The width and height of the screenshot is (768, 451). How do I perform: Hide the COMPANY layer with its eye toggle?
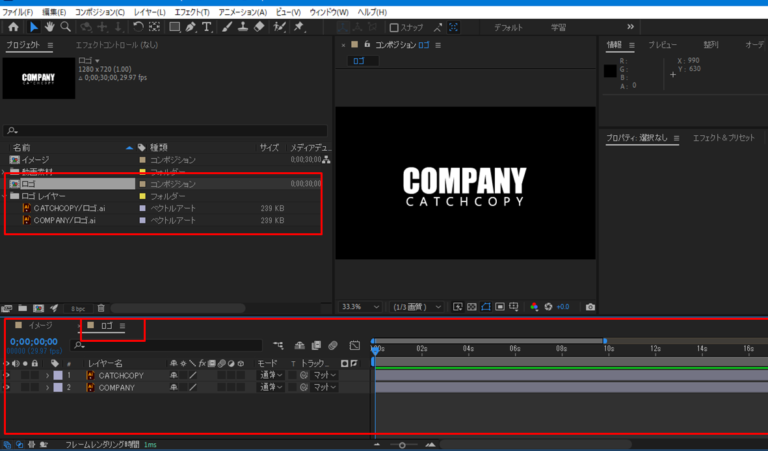pyautogui.click(x=7, y=387)
